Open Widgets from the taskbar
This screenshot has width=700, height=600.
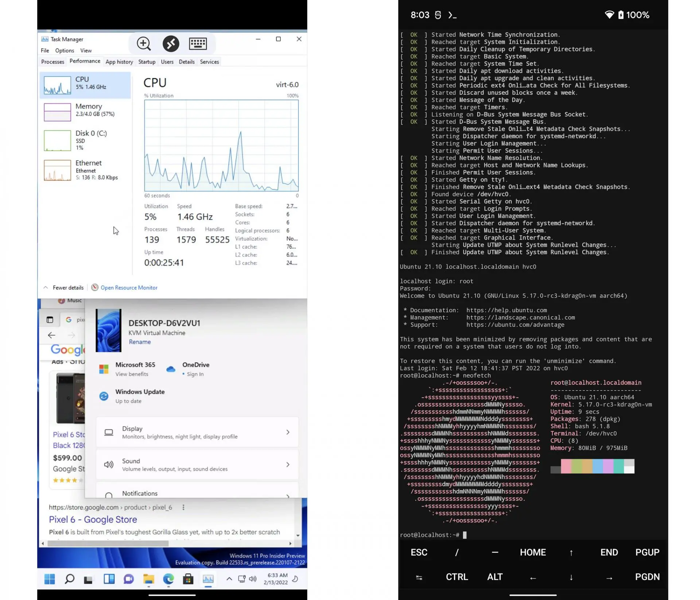coord(109,579)
